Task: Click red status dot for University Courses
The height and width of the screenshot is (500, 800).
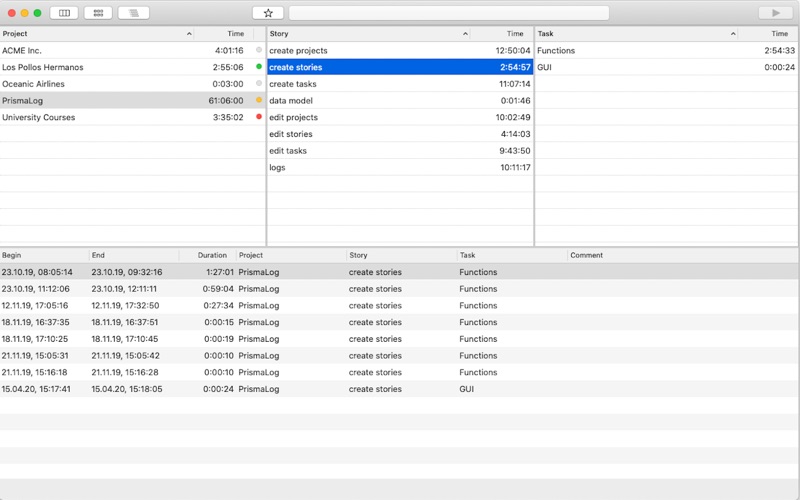Action: (x=259, y=117)
